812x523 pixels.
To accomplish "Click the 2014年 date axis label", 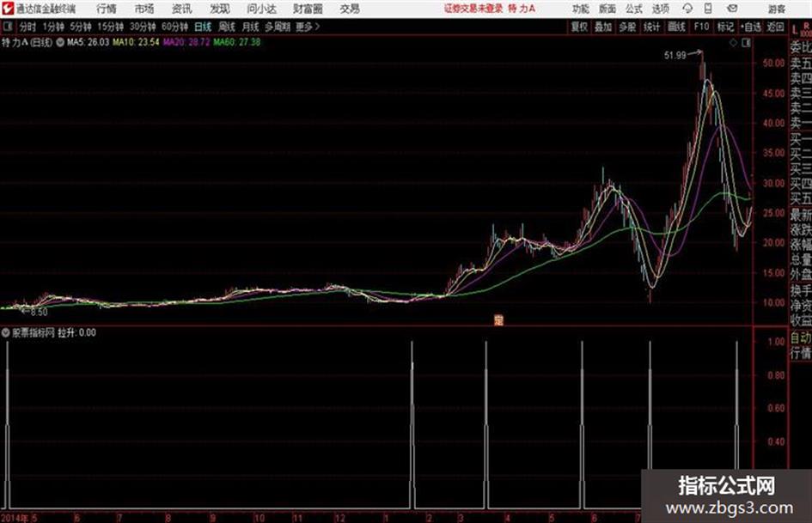I will coord(15,518).
